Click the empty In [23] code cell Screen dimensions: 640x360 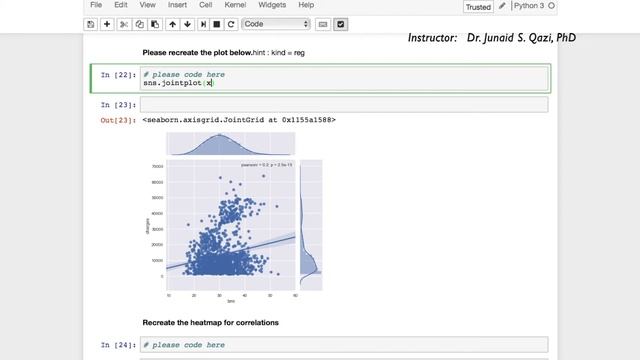(344, 104)
